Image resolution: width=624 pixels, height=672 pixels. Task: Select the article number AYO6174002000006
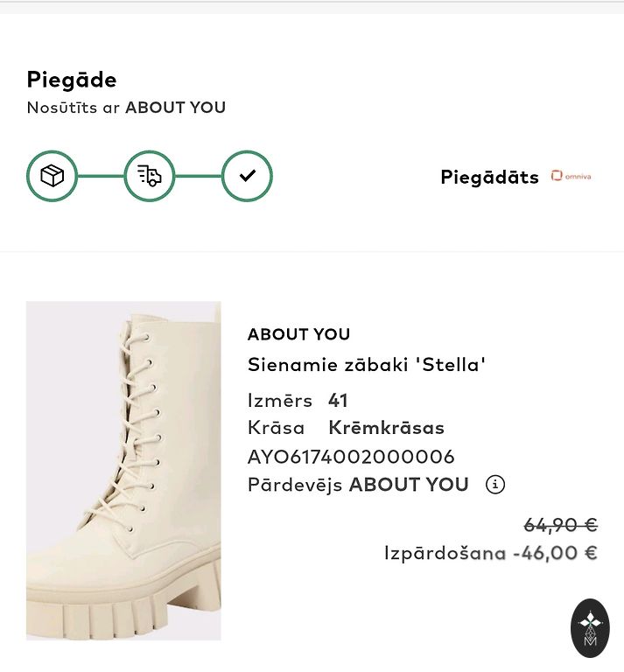[x=351, y=457]
